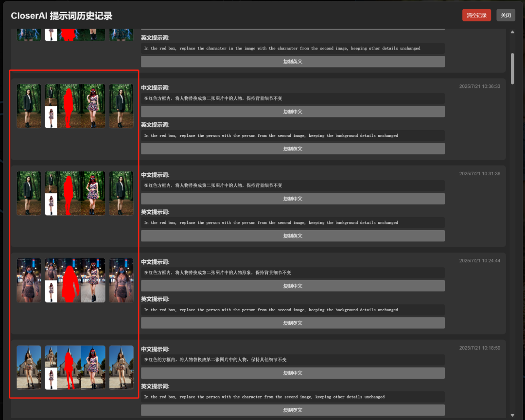
Task: Click 英文提示词 label in 10:24:44 entry
Action: click(155, 299)
